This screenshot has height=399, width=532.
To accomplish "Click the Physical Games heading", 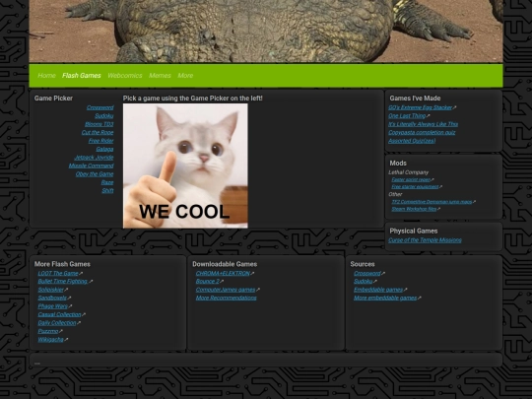I will [414, 232].
